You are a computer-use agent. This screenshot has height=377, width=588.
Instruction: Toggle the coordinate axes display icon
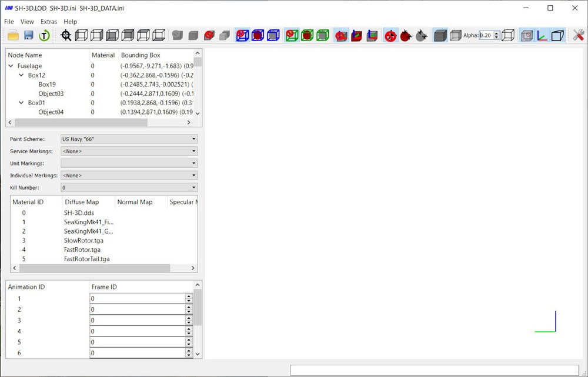coord(542,36)
